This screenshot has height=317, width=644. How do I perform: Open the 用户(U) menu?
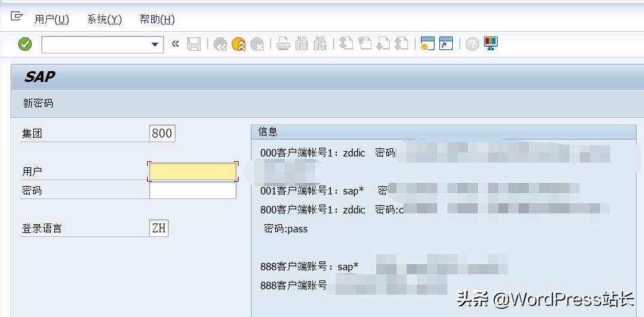click(x=52, y=19)
